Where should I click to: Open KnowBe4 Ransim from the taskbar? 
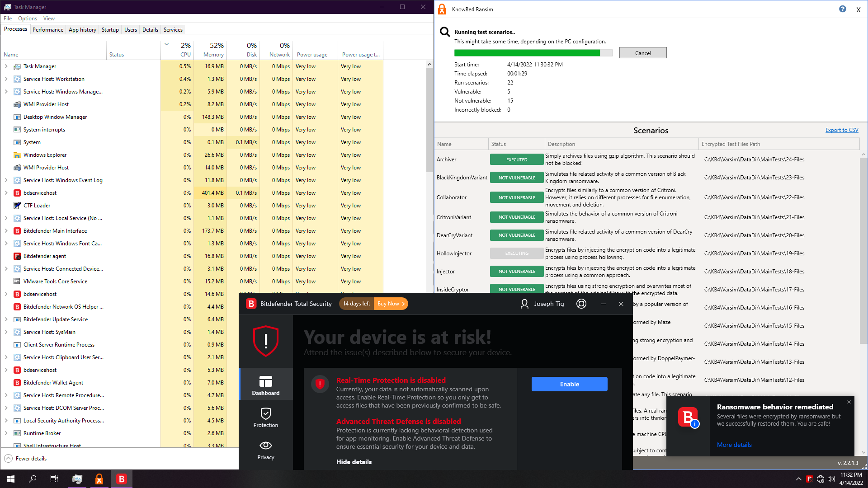click(x=99, y=479)
